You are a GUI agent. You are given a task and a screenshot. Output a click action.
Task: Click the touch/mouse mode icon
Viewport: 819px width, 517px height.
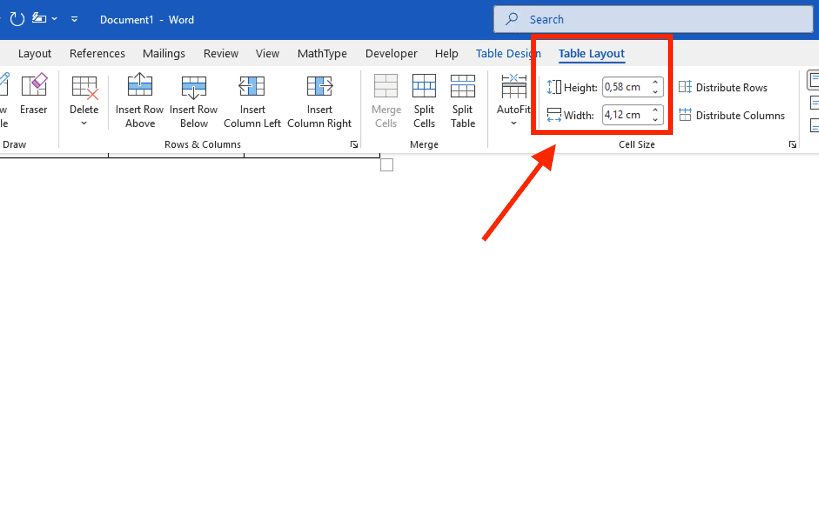pyautogui.click(x=39, y=19)
